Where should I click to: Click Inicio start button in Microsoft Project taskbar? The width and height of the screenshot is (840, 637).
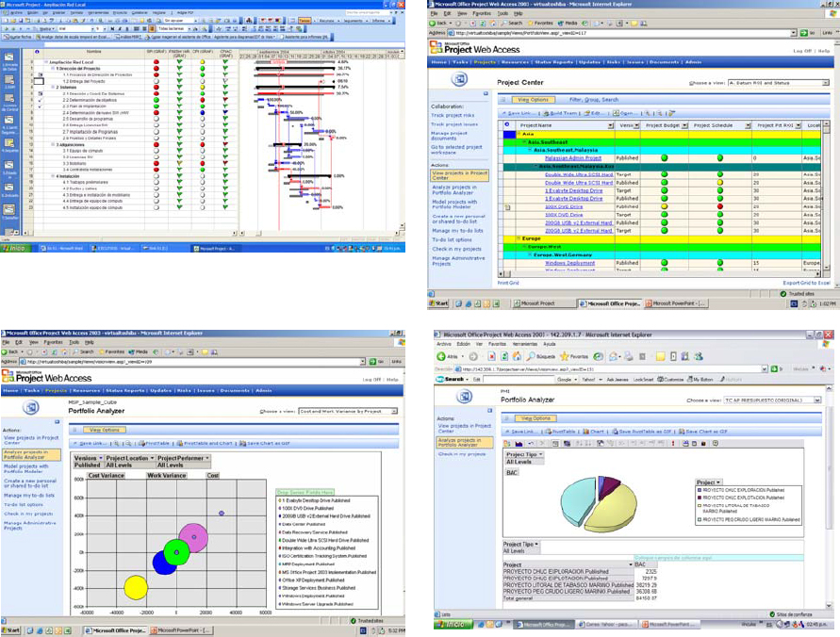point(14,249)
